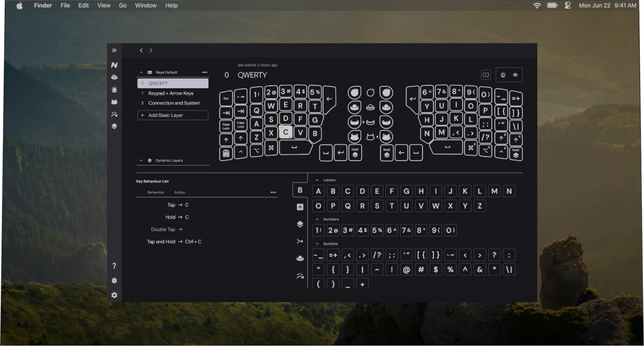This screenshot has width=644, height=346.
Task: Click the Add Basic Layer button
Action: point(173,115)
